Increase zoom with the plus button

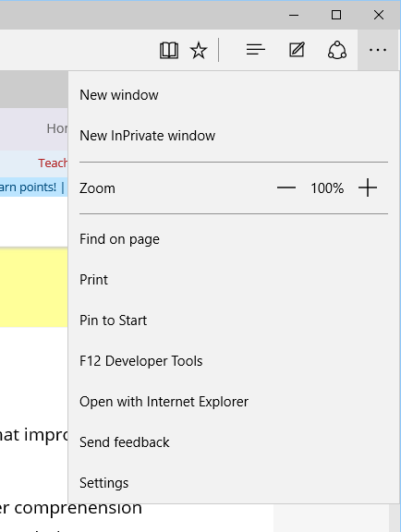[x=368, y=187]
